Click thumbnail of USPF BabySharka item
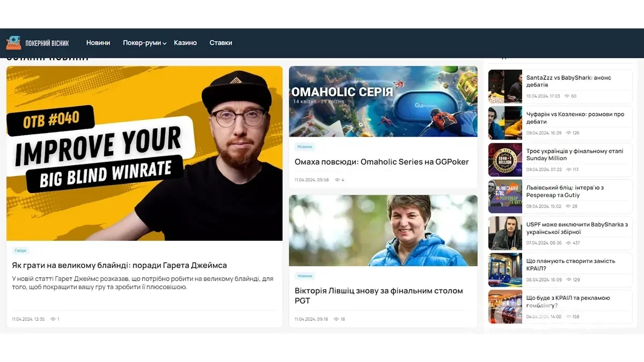644x362 pixels. 505,233
